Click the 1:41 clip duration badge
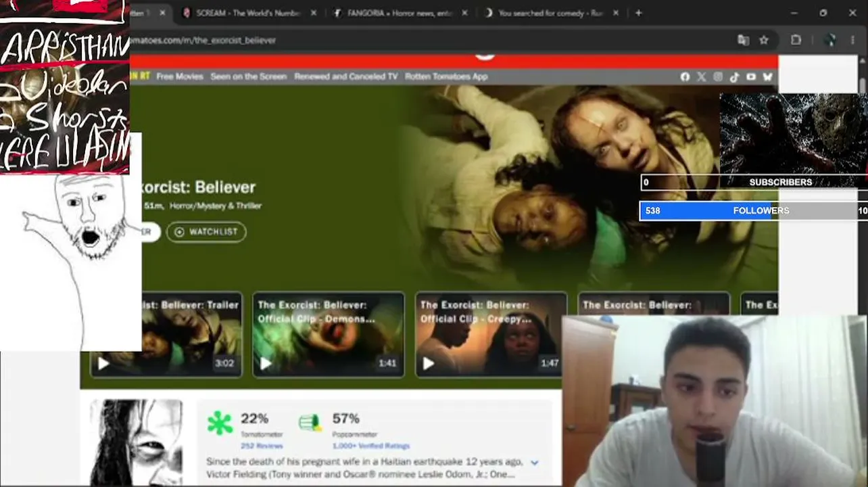 (x=387, y=363)
